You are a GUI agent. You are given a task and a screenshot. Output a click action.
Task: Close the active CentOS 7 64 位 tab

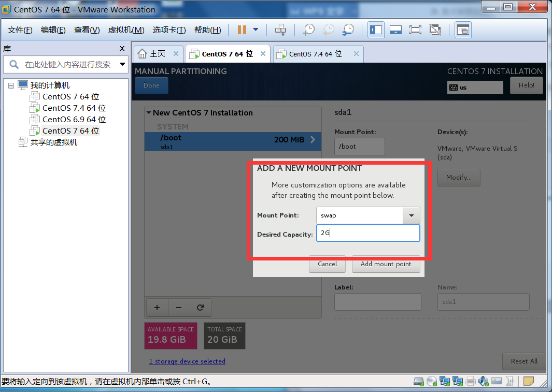click(x=263, y=53)
